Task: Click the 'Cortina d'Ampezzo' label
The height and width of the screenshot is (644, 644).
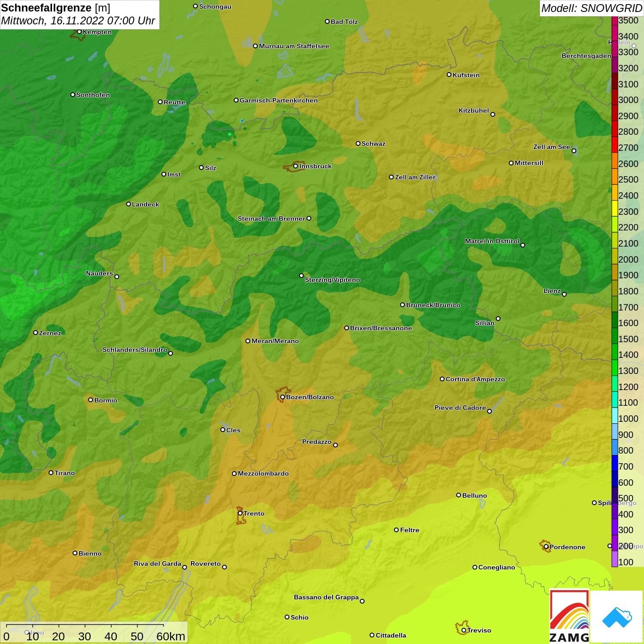Action: (x=475, y=379)
